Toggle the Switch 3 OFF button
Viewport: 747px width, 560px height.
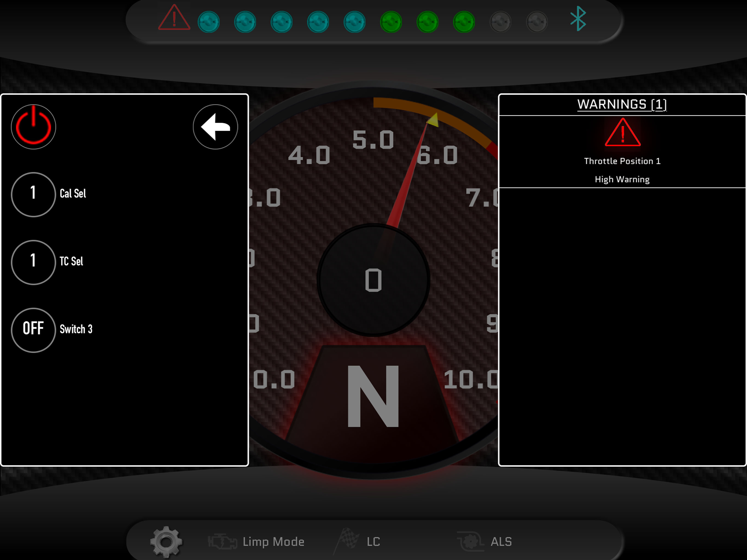33,330
